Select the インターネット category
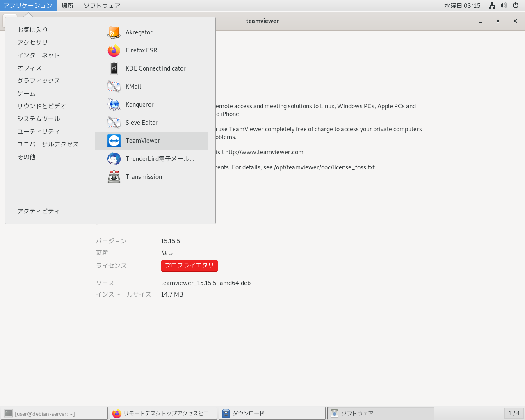This screenshot has height=420, width=525. 39,55
